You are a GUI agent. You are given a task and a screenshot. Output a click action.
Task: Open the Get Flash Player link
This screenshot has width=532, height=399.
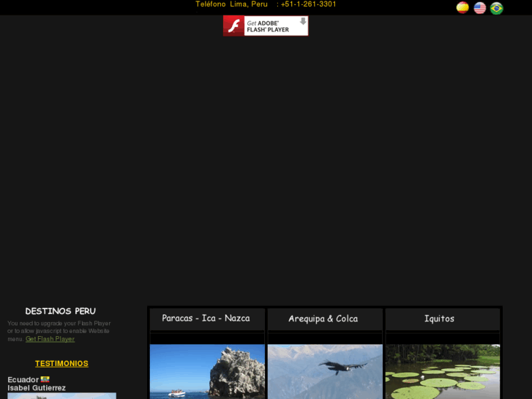coord(50,339)
